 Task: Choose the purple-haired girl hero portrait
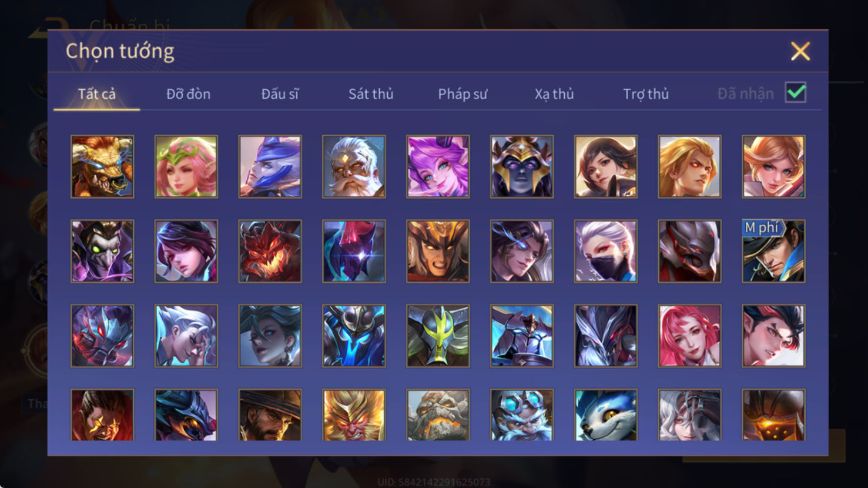(438, 166)
